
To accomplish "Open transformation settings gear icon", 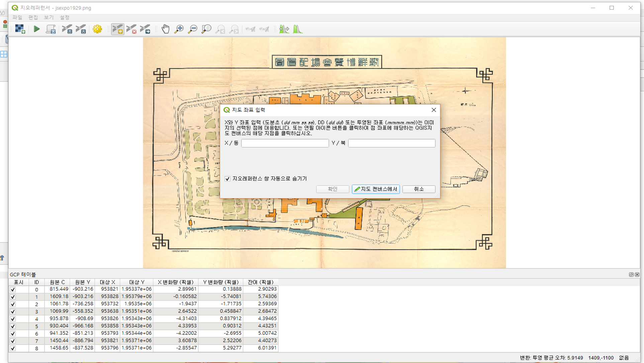I will [97, 29].
